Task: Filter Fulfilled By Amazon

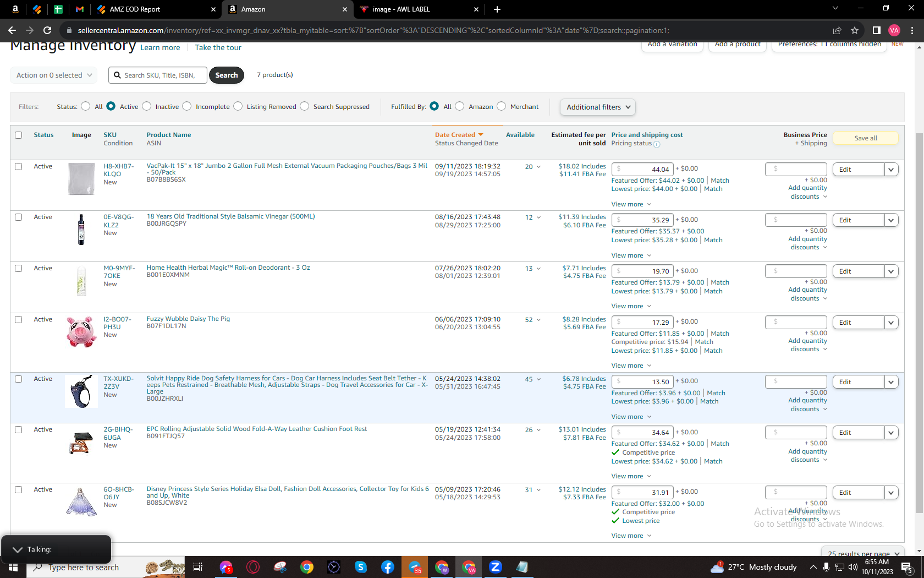Action: click(460, 106)
